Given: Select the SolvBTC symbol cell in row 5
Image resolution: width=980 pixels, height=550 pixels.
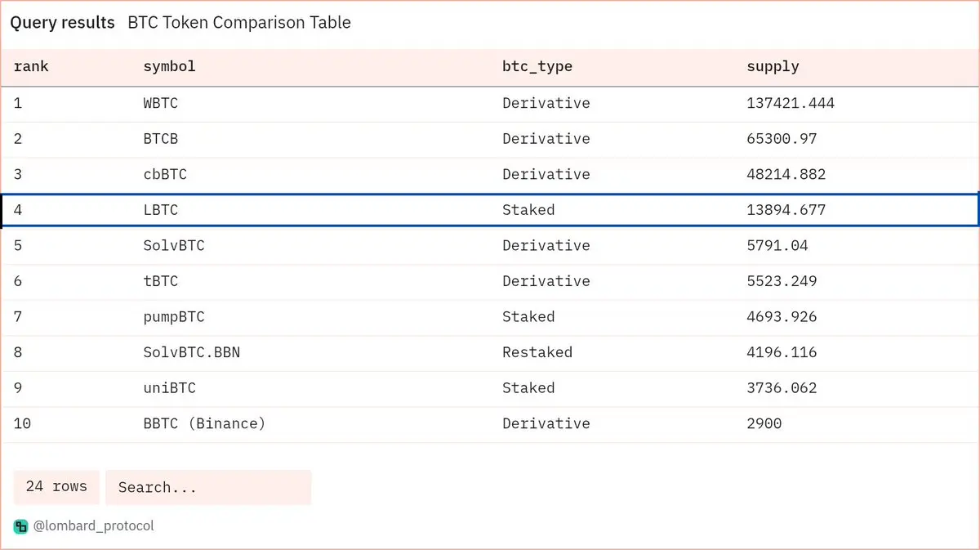Looking at the screenshot, I should [x=174, y=246].
